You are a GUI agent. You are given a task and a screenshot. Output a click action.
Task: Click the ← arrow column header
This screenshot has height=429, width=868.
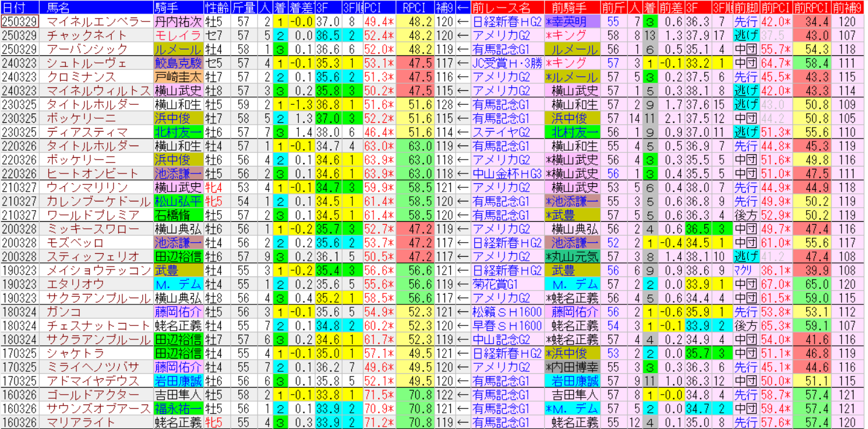[463, 8]
